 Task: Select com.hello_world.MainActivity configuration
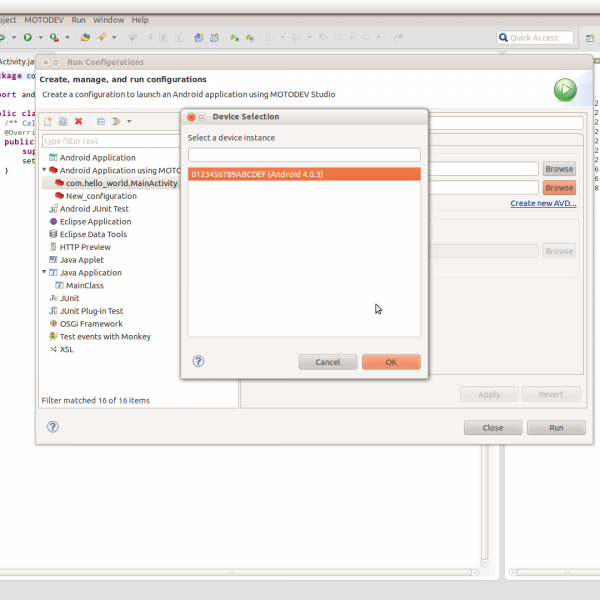tap(121, 183)
